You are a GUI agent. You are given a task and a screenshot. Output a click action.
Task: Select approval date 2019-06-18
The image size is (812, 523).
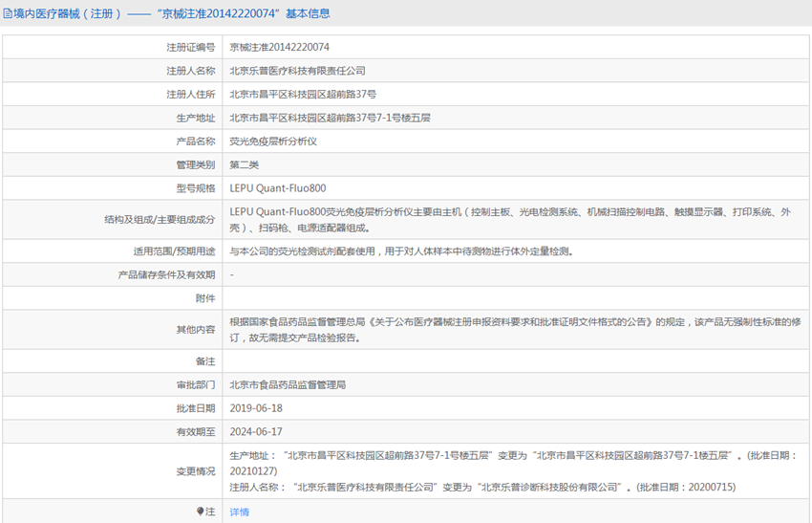click(256, 408)
